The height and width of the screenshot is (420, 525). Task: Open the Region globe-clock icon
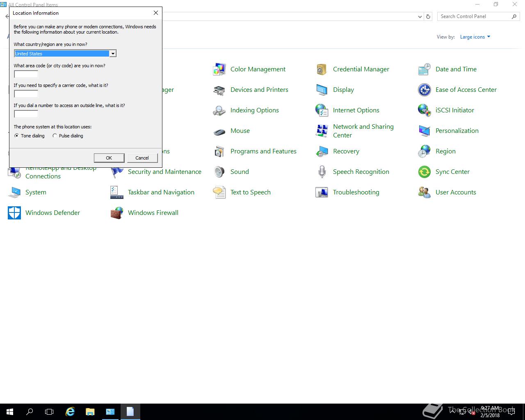pos(425,151)
